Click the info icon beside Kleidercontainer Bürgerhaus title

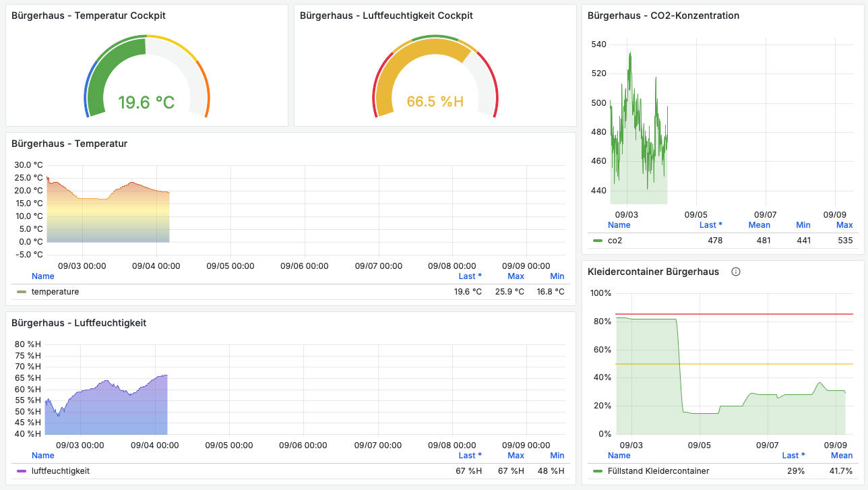(736, 272)
